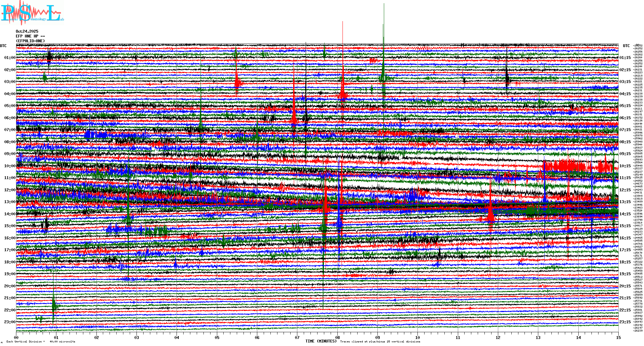The height and width of the screenshot is (346, 644).
Task: Click the 20:15 label on right axis
Action: (625, 286)
